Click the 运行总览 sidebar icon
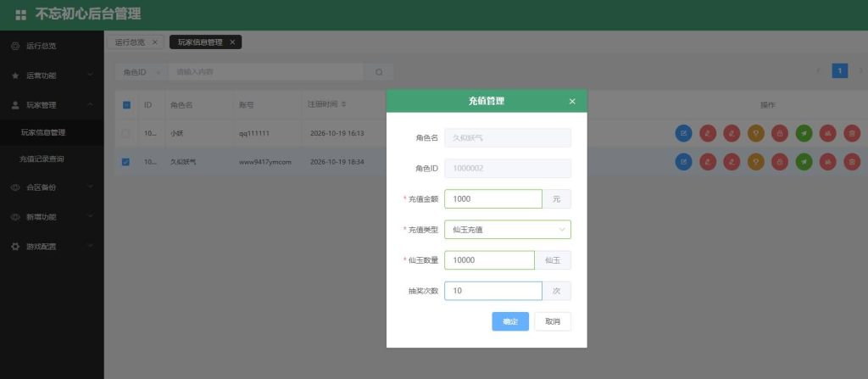The image size is (868, 379). point(15,46)
